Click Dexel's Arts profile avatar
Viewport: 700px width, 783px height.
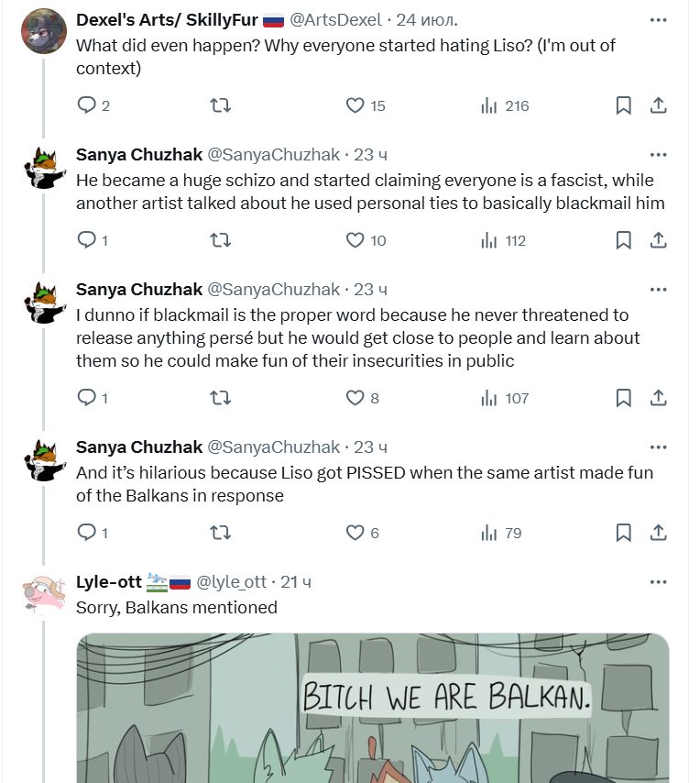tap(43, 31)
